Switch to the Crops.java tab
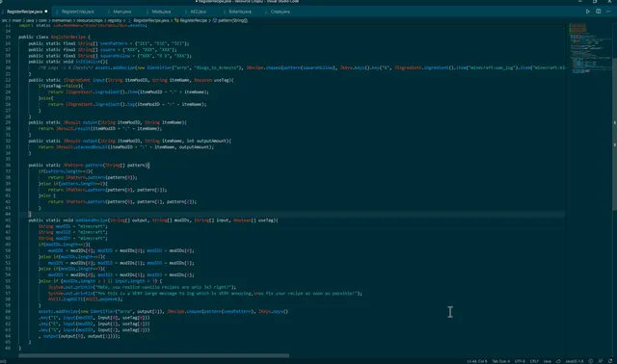The image size is (617, 364). click(281, 12)
